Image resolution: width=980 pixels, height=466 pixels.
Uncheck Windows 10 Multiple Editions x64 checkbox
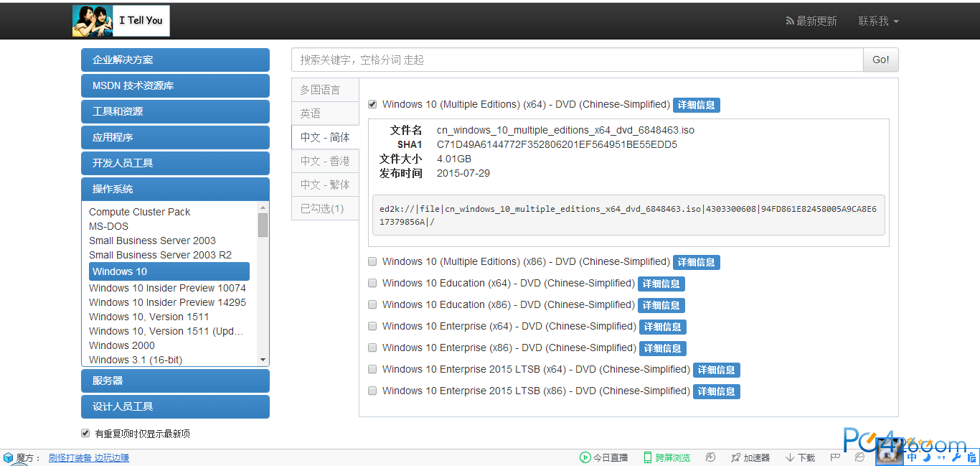tap(372, 104)
